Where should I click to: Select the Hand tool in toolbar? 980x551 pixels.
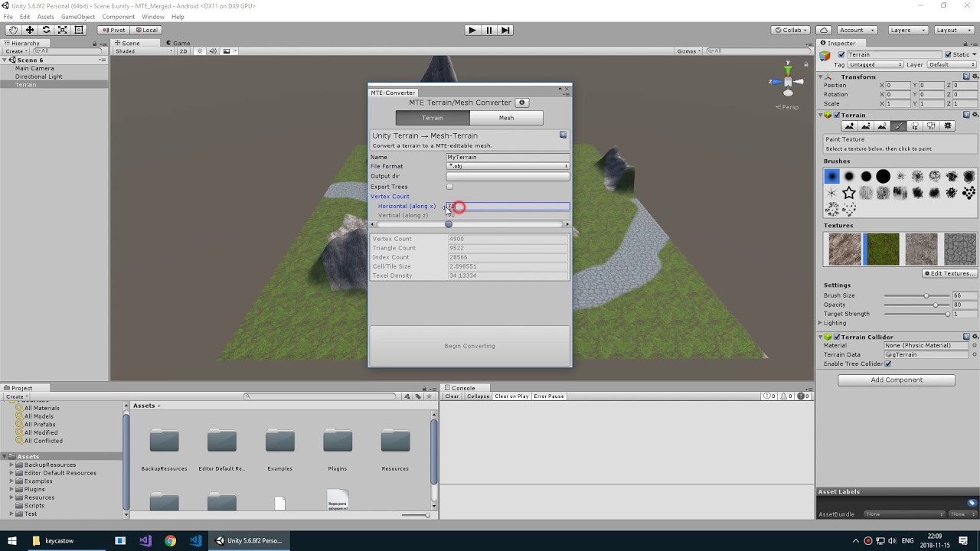click(x=13, y=30)
